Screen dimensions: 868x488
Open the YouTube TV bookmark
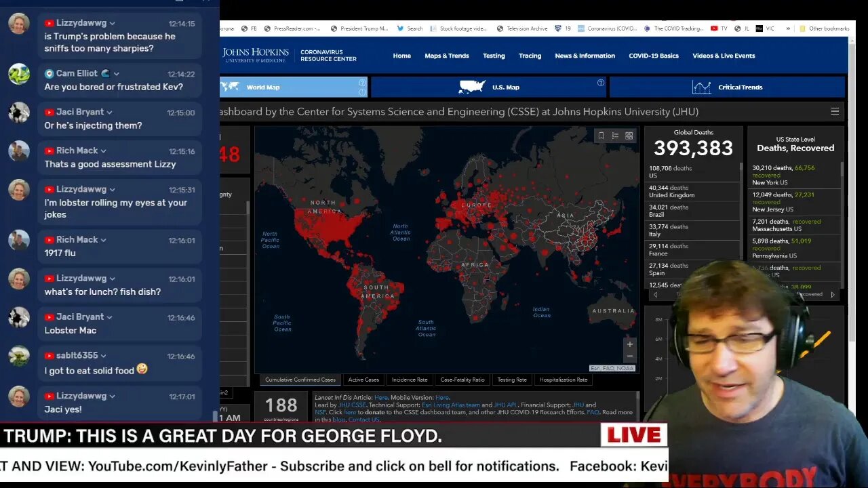click(719, 28)
